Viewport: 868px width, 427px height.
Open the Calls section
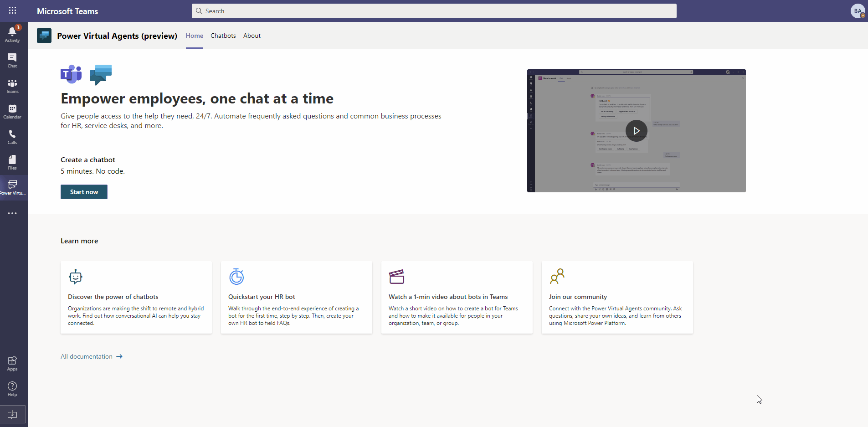[12, 136]
